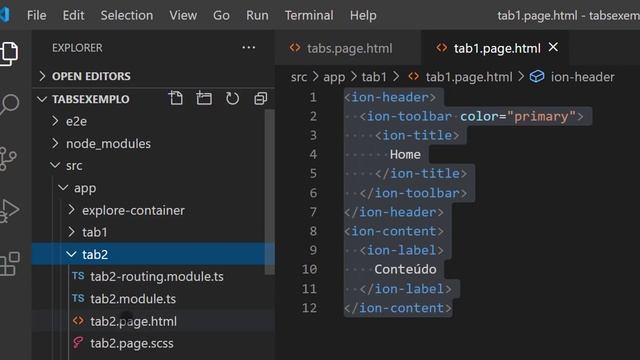Open the File menu
Viewport: 640px width, 360px height.
coord(37,15)
